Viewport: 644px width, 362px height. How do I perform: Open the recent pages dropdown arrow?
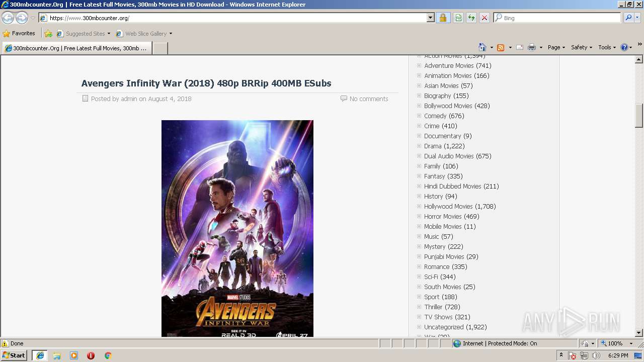click(33, 18)
